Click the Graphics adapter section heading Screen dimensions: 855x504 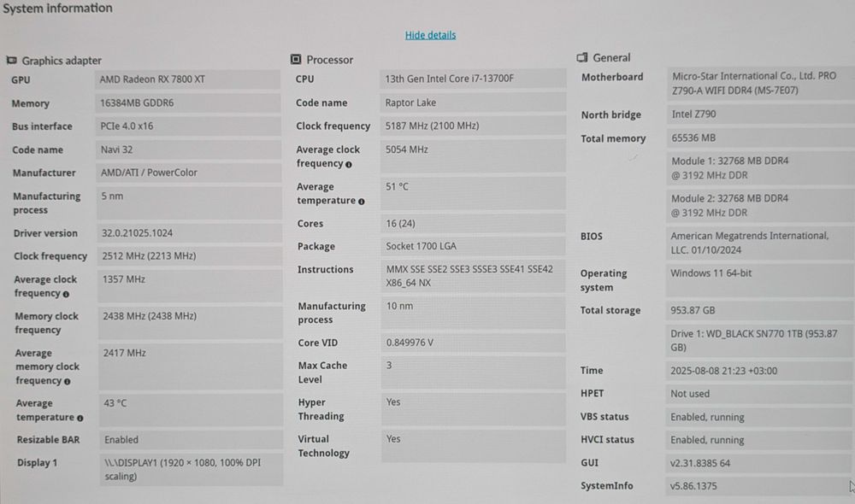(62, 61)
